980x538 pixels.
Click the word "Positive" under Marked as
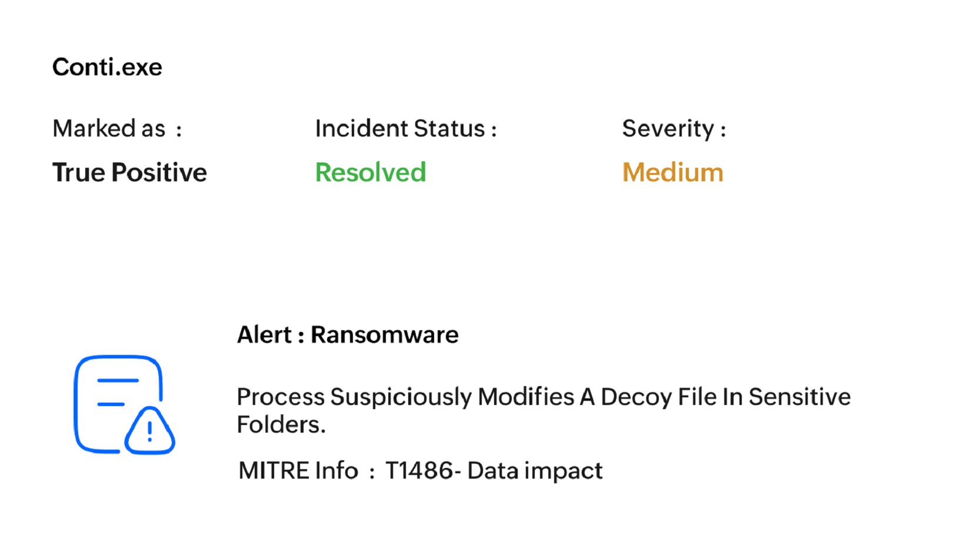(159, 172)
